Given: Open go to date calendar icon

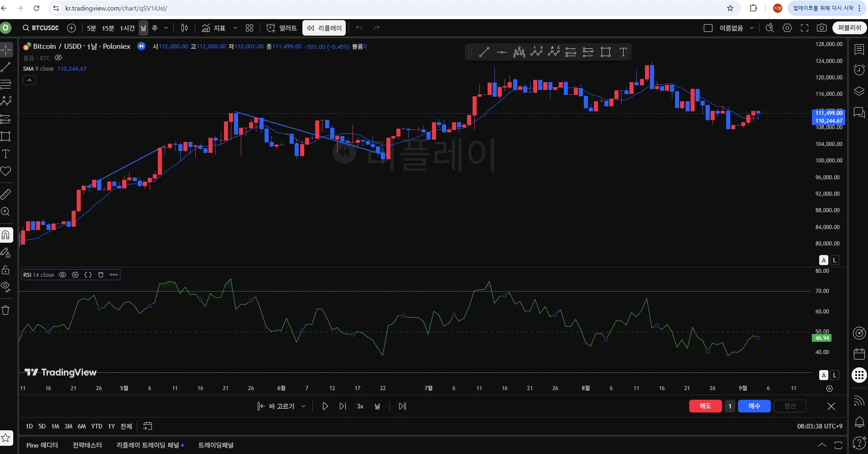Looking at the screenshot, I should point(148,426).
